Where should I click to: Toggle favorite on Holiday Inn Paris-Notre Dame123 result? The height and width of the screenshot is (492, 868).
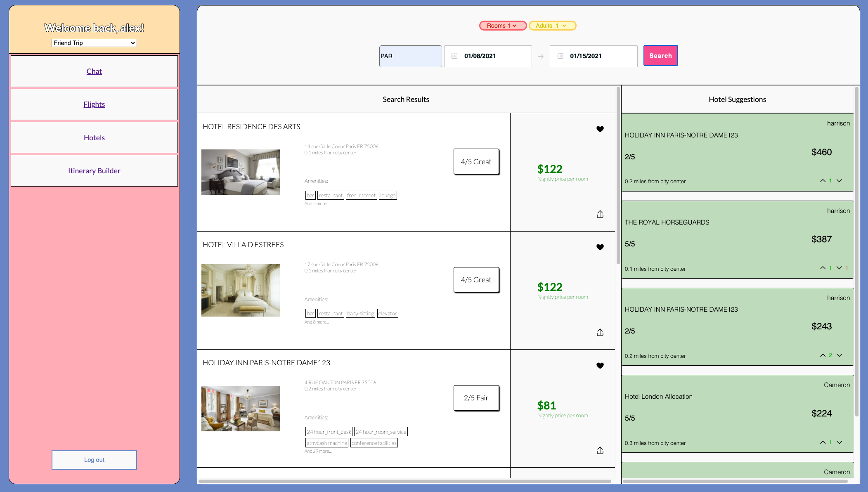pos(600,366)
